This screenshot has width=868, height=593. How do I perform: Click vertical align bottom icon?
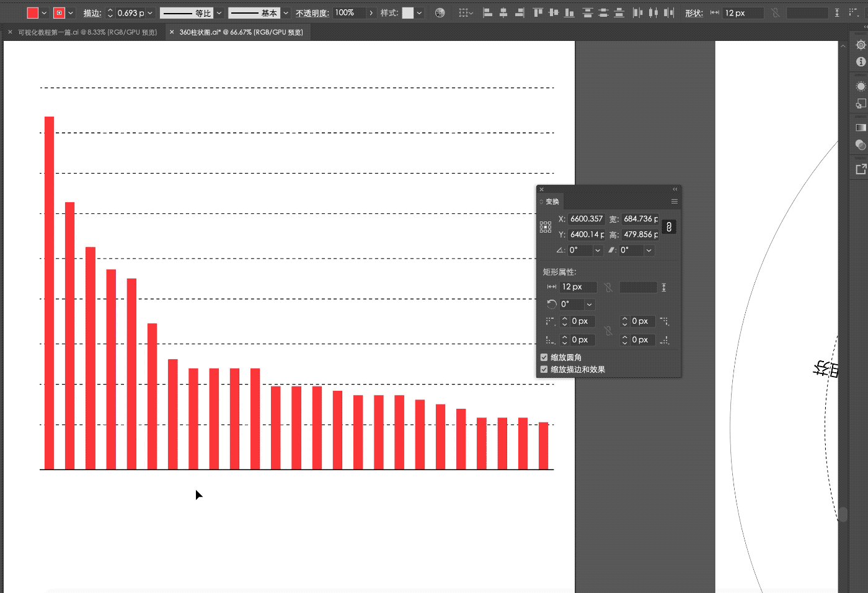(x=569, y=12)
